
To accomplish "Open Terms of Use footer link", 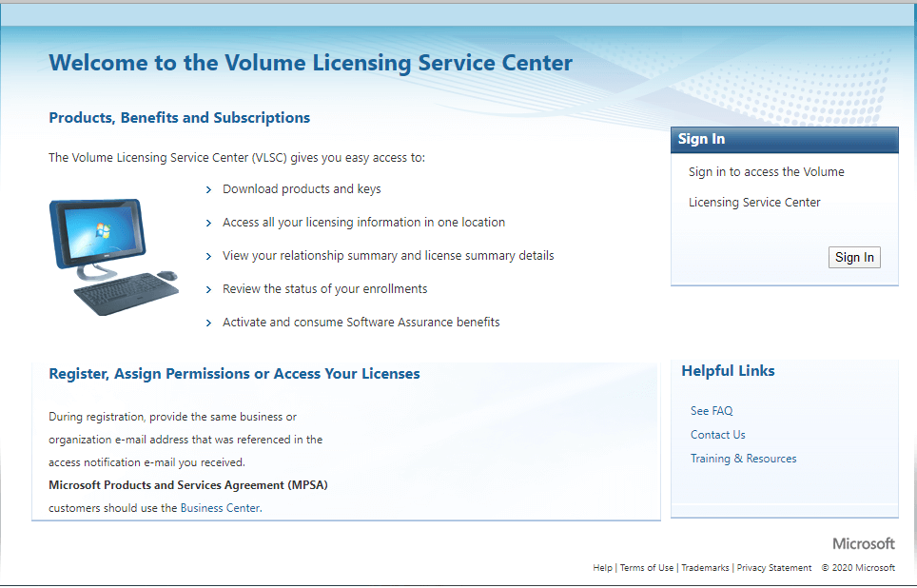I will pos(646,567).
